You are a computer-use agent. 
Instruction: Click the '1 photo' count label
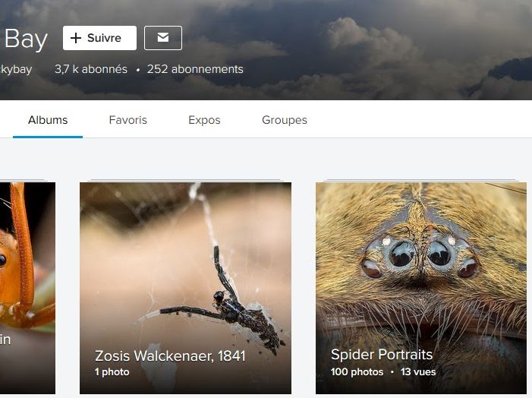(112, 372)
